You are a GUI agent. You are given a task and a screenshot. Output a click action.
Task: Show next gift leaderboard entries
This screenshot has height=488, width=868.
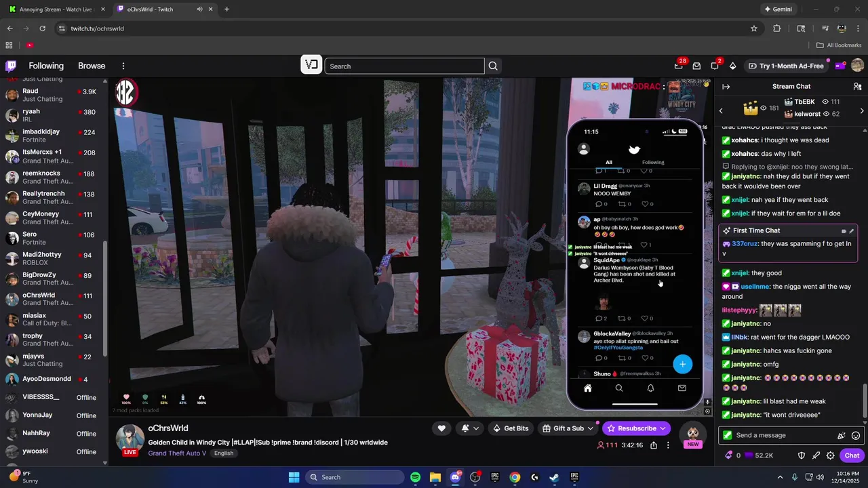[862, 110]
